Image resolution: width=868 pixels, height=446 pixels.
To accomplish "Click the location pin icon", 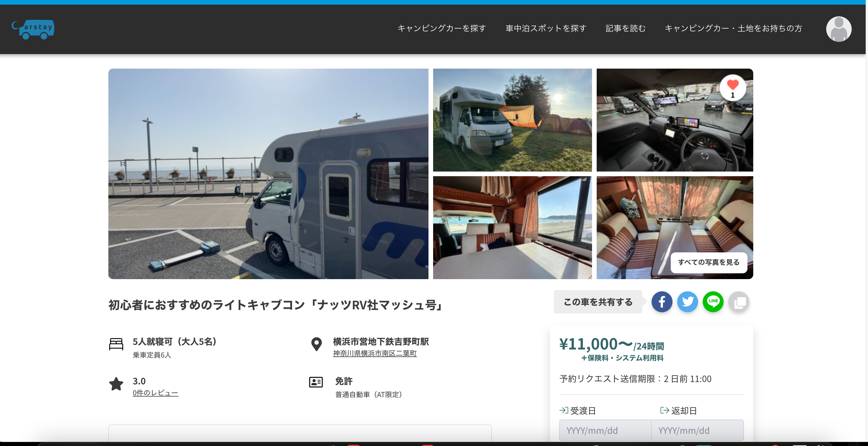I will tap(316, 344).
